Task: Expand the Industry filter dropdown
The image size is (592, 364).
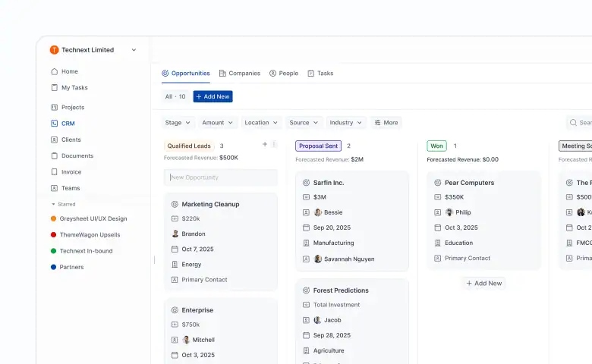Action: click(346, 123)
